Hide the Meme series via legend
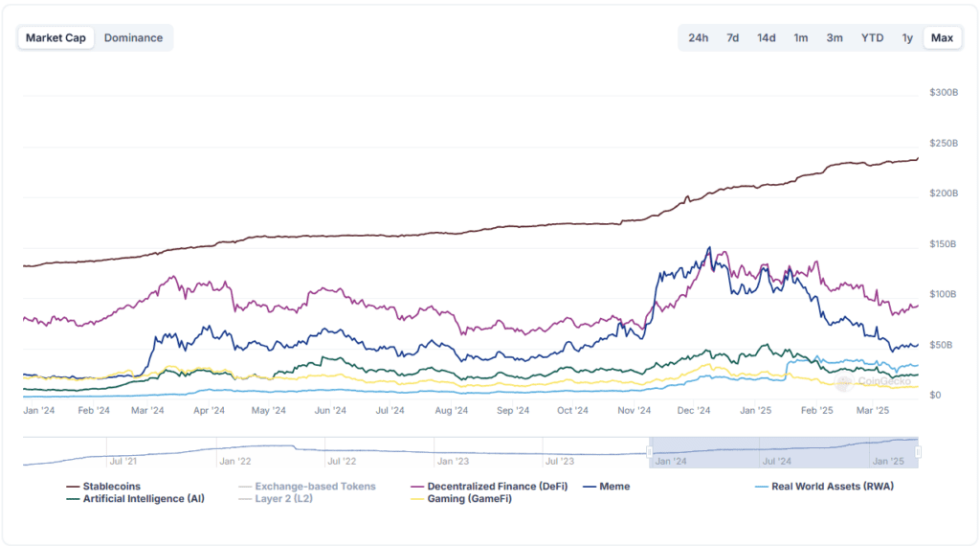Screen dimensions: 980x546 tap(613, 487)
